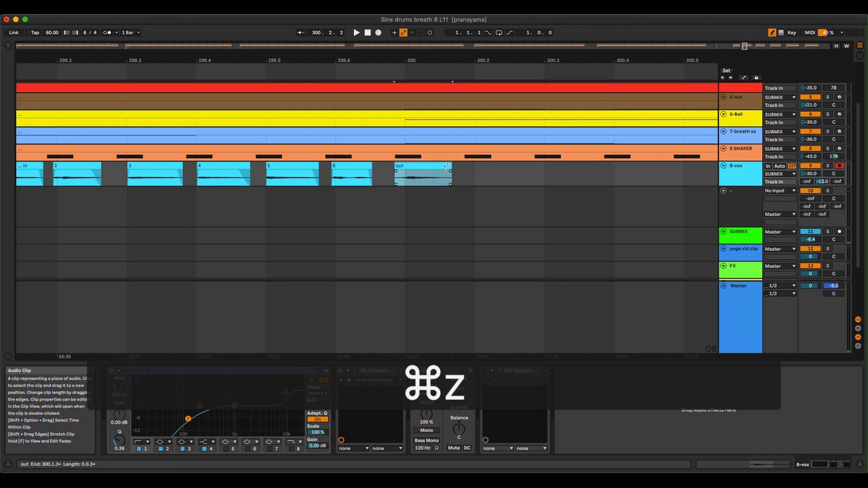The image size is (868, 488).
Task: Click the tempo field showing 60.00
Action: point(52,33)
